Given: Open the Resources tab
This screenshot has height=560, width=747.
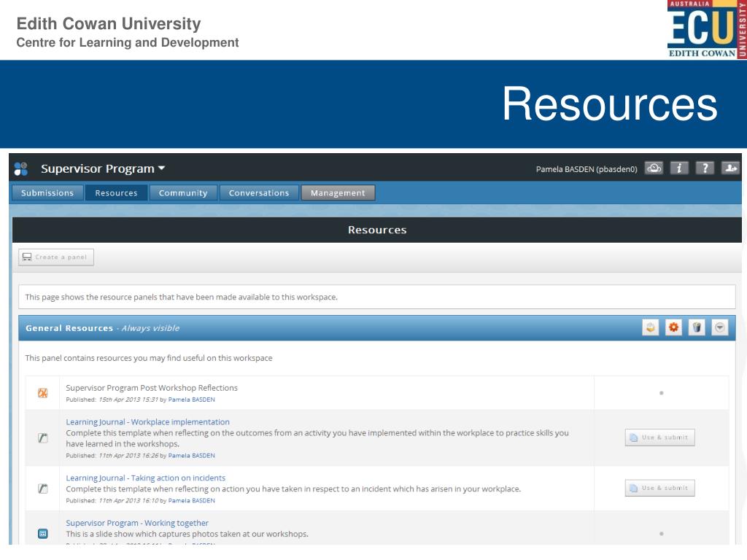Looking at the screenshot, I should (x=116, y=192).
